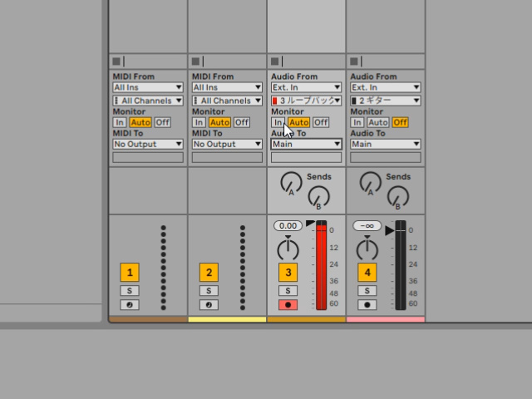Click the track 4 volume field showing -∞
This screenshot has height=399, width=532.
(367, 226)
